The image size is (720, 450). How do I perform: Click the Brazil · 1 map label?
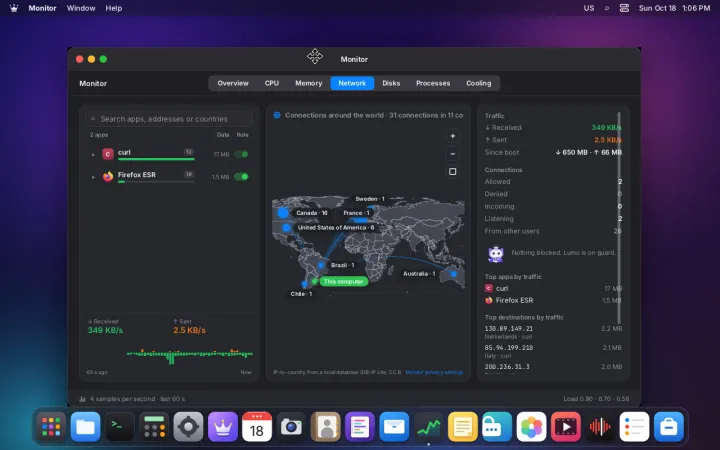(x=343, y=265)
